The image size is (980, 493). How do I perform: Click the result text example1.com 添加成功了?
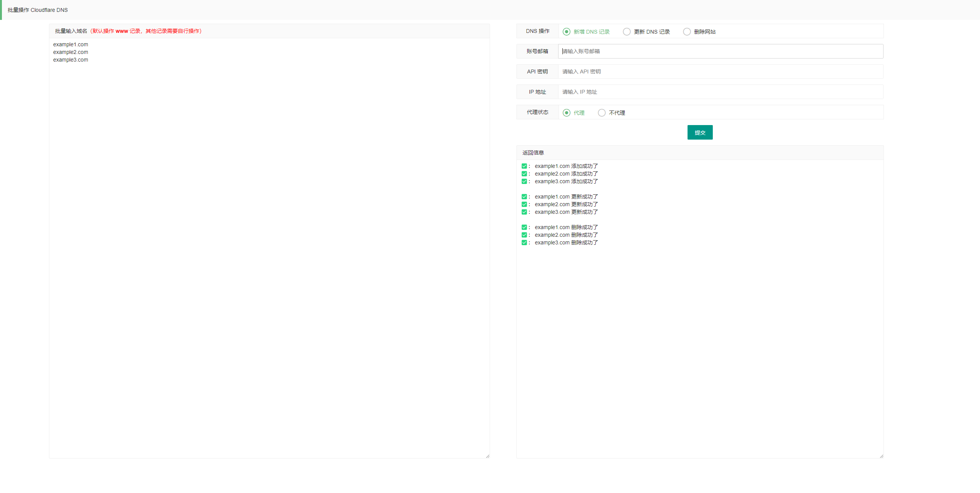(x=566, y=166)
